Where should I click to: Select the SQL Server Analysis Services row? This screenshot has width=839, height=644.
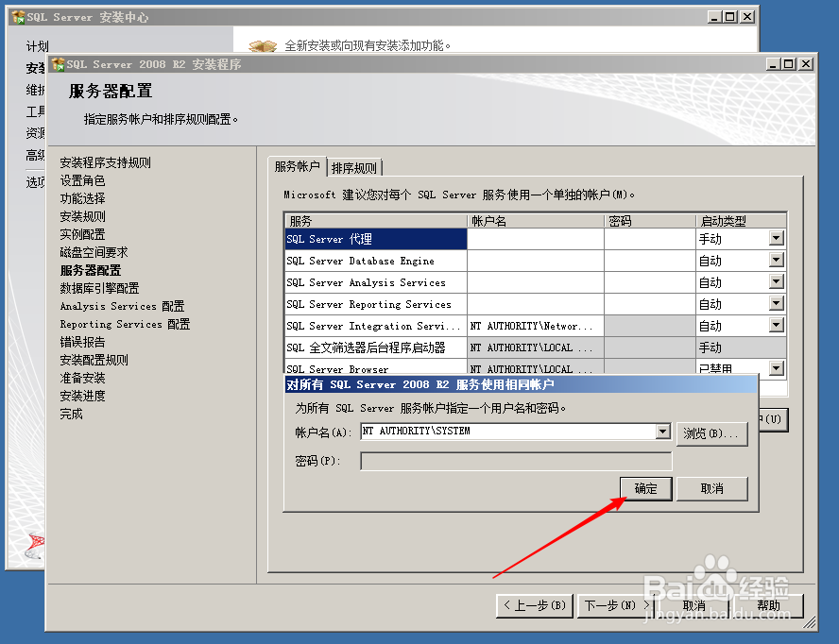coord(376,282)
